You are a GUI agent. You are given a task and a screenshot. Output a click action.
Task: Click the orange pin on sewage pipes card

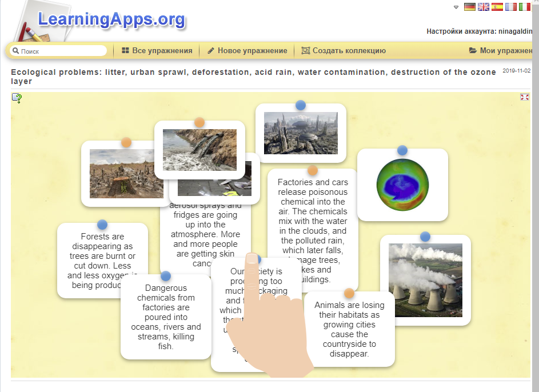(199, 122)
